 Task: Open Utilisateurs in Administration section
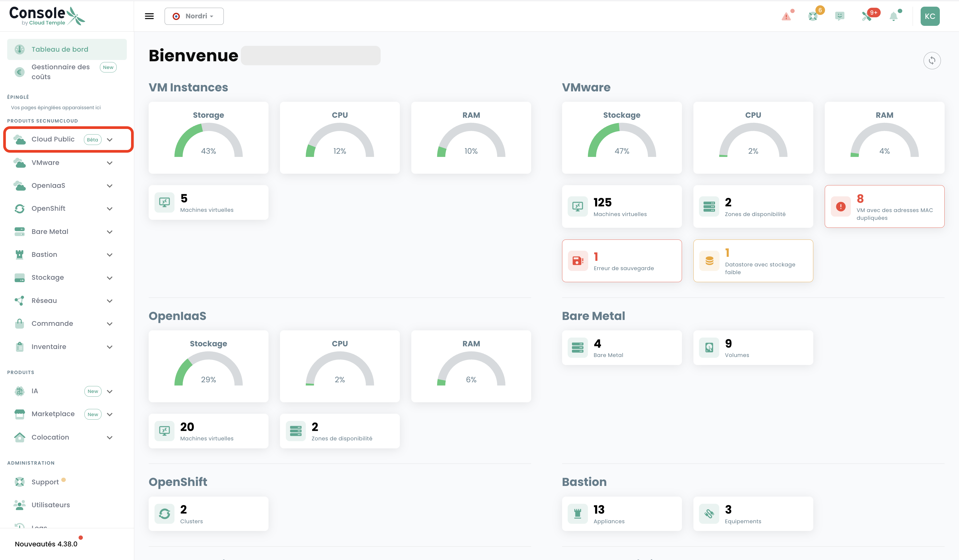coord(51,505)
